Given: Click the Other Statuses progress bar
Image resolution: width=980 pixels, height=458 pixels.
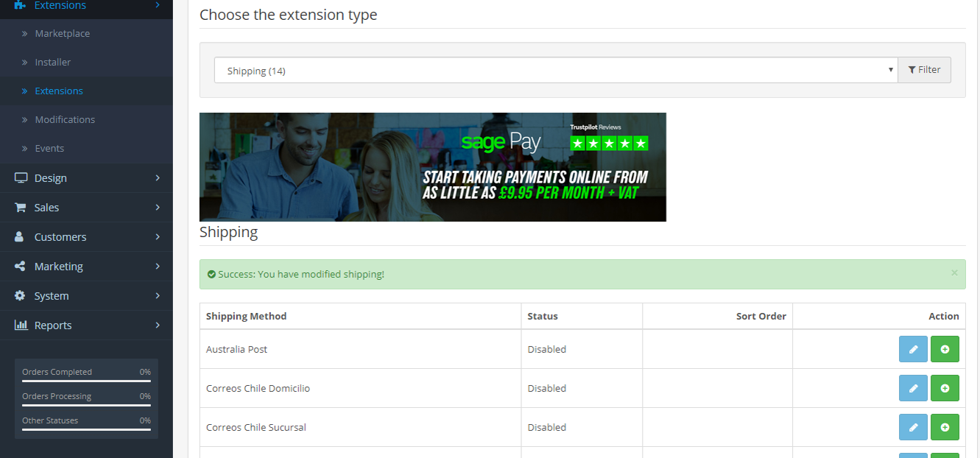Looking at the screenshot, I should [x=86, y=429].
